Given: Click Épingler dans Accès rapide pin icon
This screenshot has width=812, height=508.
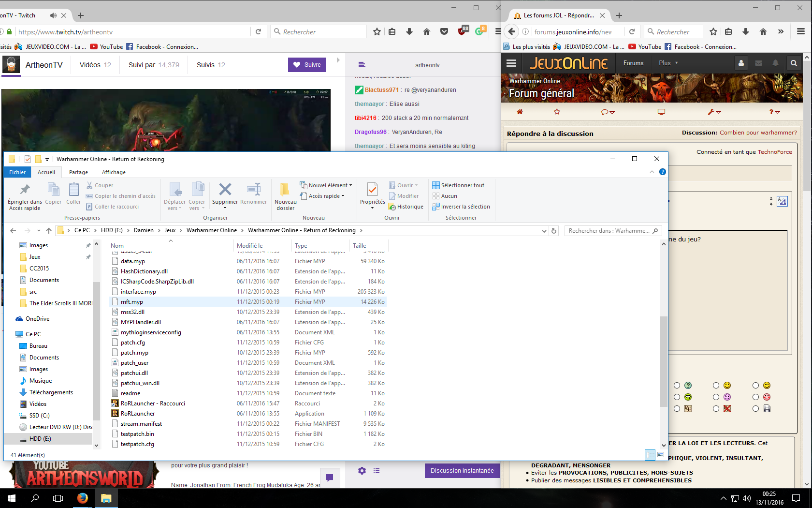Looking at the screenshot, I should pyautogui.click(x=25, y=189).
